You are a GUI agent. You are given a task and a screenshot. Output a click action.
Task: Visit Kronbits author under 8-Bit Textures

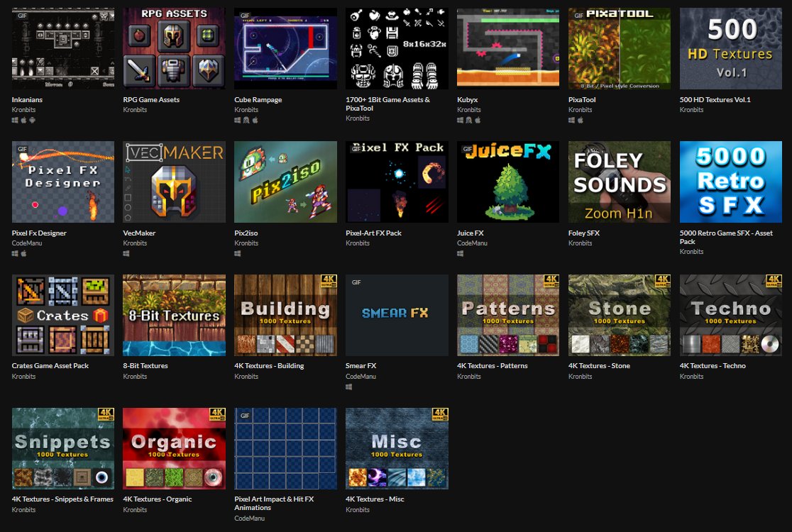(135, 376)
